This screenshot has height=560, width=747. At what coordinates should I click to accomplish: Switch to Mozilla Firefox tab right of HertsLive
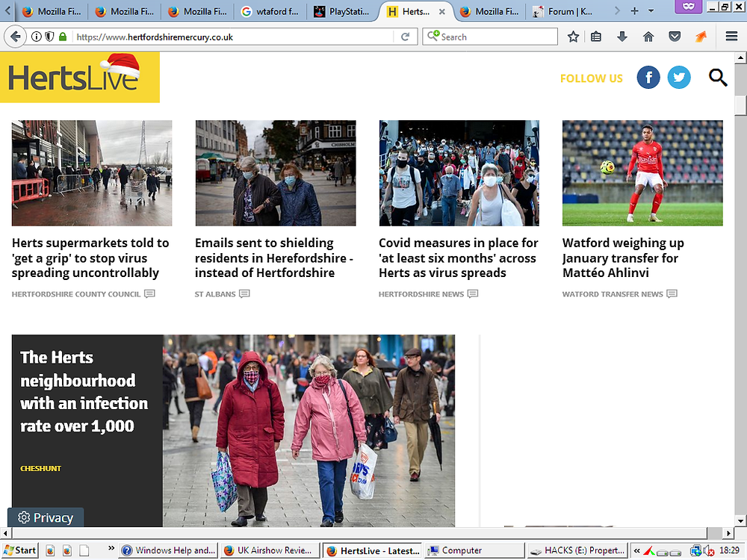(490, 11)
